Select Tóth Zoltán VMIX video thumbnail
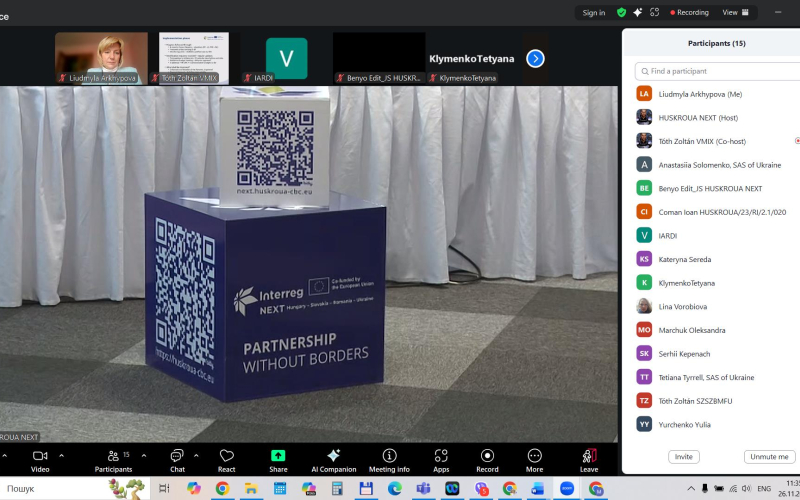800x500 pixels. [x=194, y=57]
